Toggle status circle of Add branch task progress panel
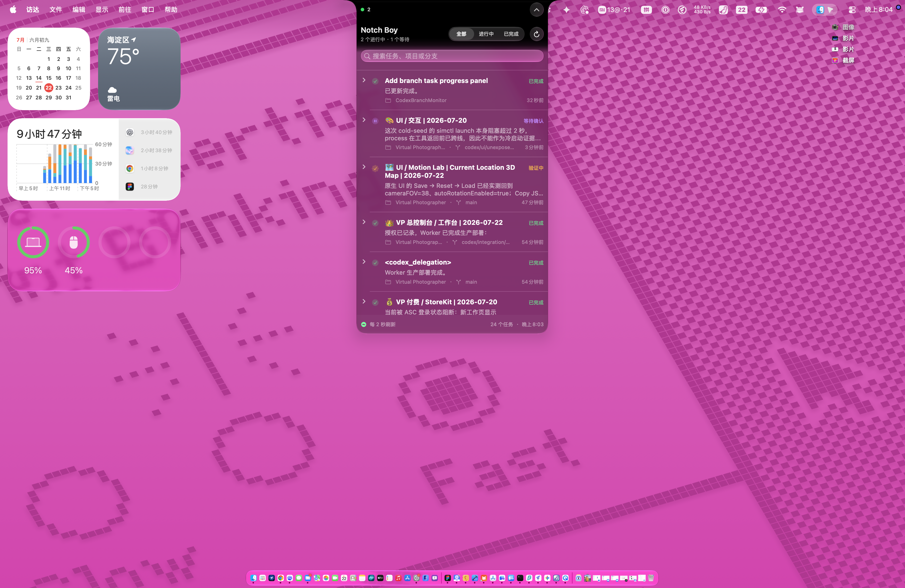The image size is (905, 588). pos(375,81)
